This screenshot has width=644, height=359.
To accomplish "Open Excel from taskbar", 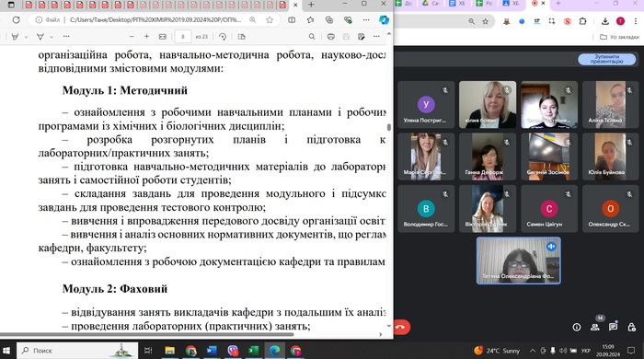I will point(253,351).
